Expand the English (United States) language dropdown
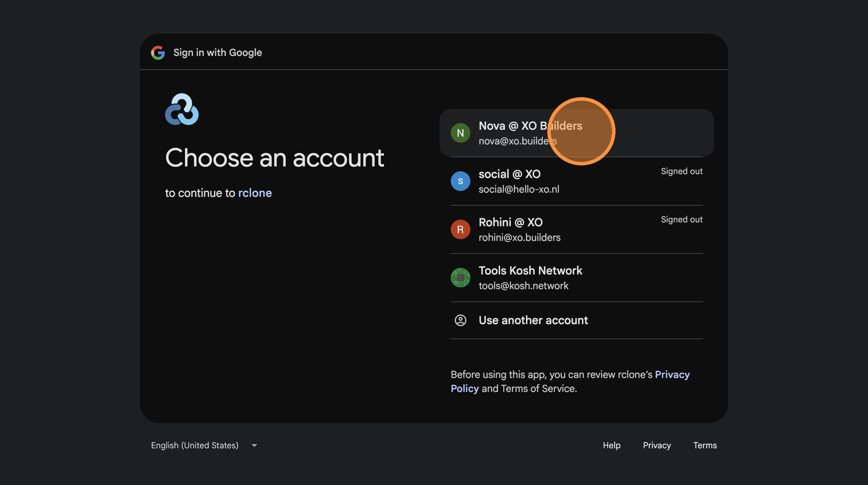The image size is (868, 485). click(x=204, y=445)
